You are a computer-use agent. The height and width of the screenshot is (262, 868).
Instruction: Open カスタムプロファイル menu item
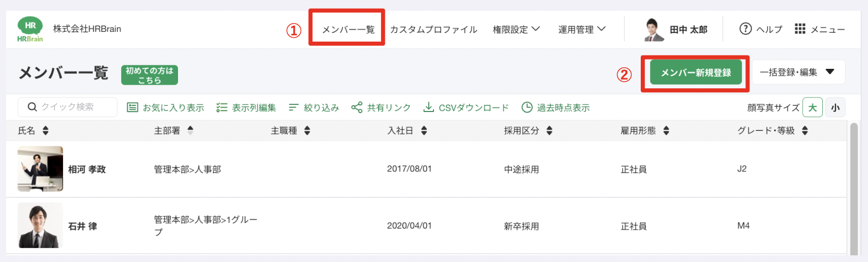[433, 29]
